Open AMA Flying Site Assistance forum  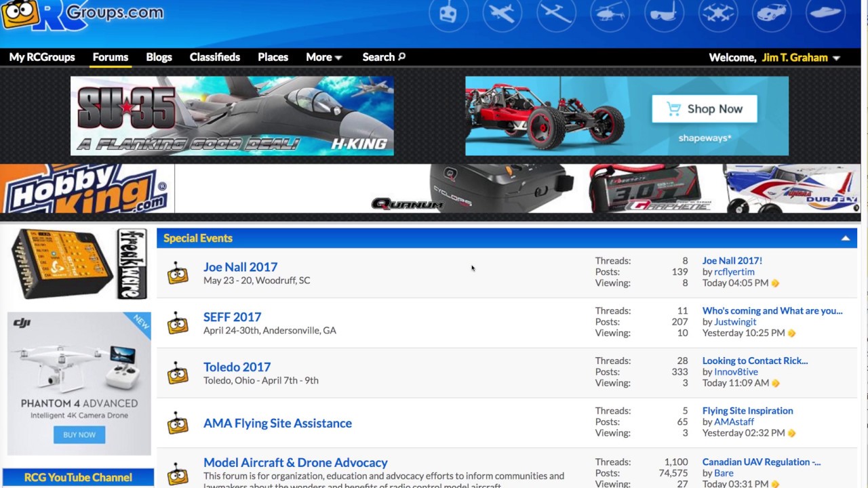pos(277,423)
